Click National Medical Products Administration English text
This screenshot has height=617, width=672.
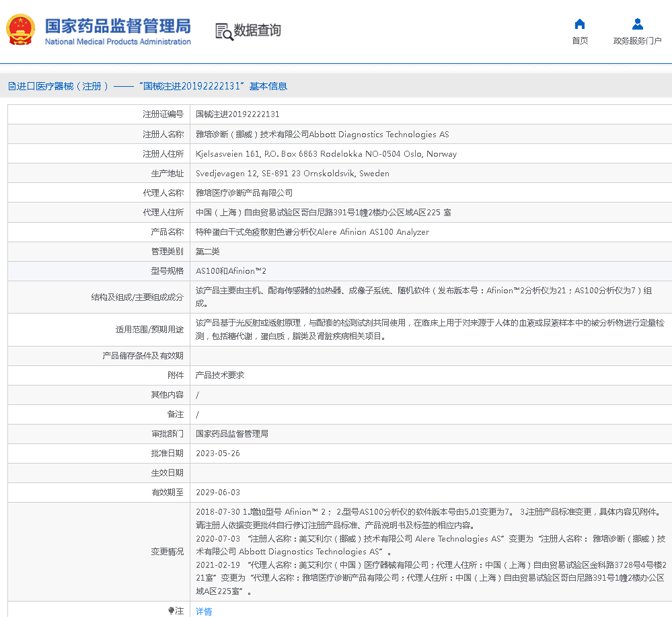tap(118, 42)
